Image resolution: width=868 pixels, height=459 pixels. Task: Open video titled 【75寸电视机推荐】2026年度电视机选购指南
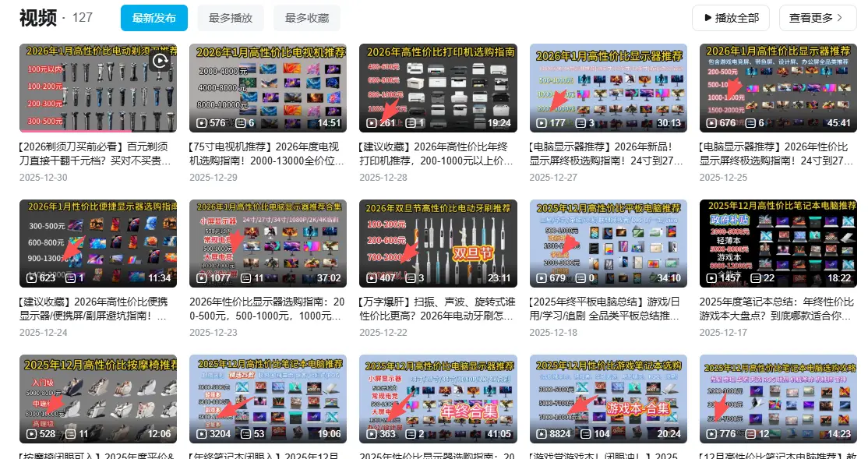(266, 154)
